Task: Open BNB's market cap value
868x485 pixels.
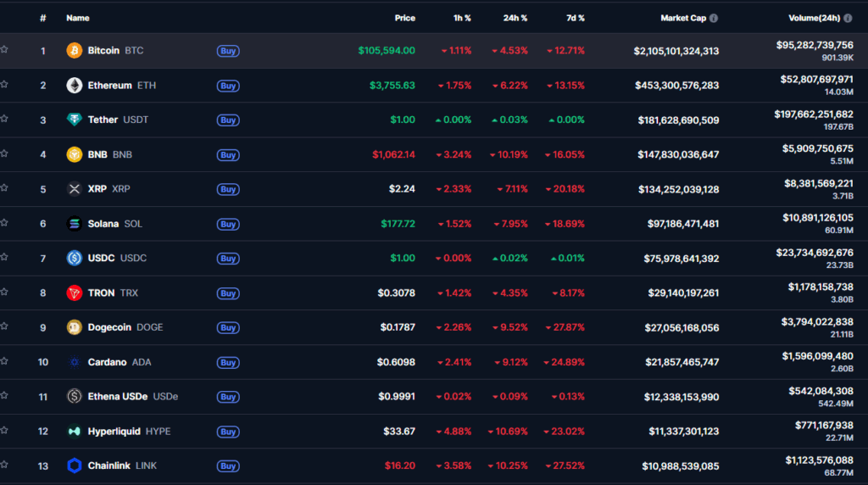Action: pos(678,154)
